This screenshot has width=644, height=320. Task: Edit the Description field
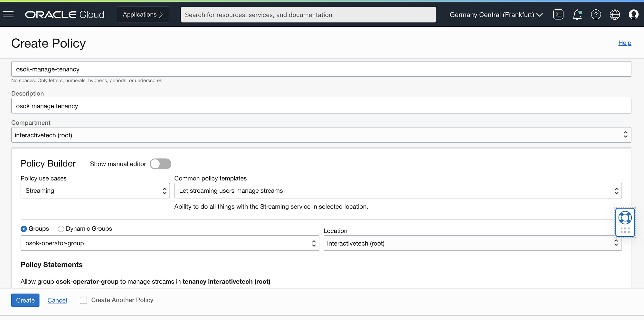pos(321,106)
